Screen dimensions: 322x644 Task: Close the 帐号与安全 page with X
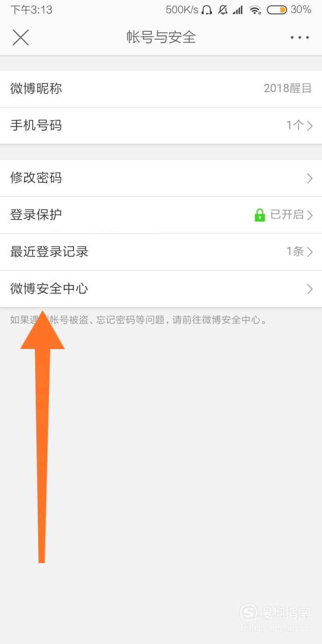click(20, 37)
